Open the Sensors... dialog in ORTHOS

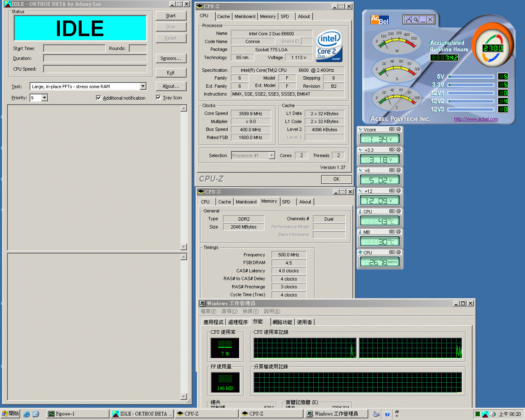[171, 58]
